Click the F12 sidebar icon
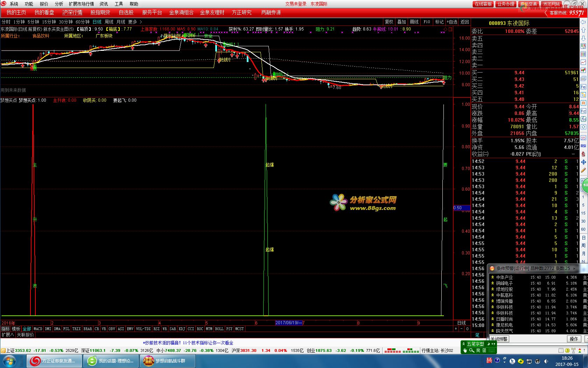588x368 pixels. click(x=583, y=111)
